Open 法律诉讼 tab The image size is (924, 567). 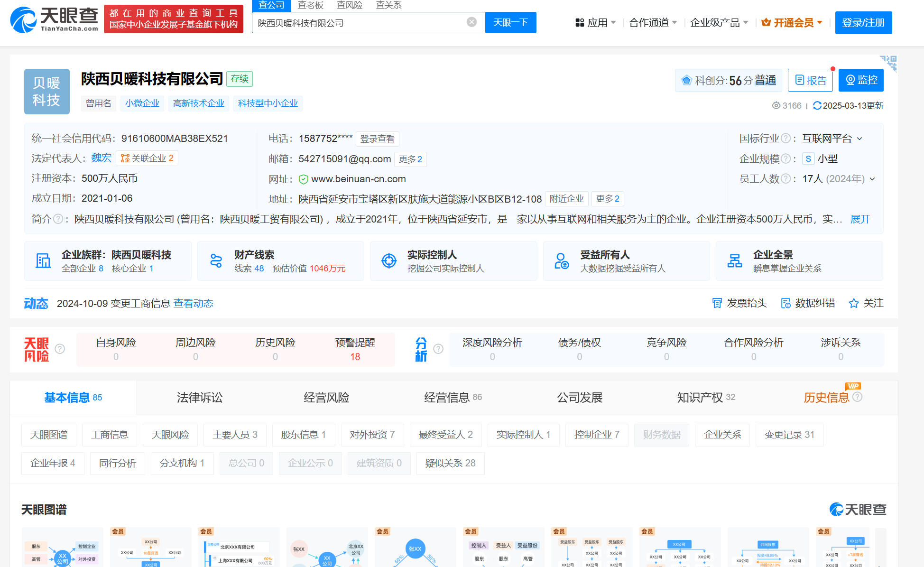(x=200, y=398)
